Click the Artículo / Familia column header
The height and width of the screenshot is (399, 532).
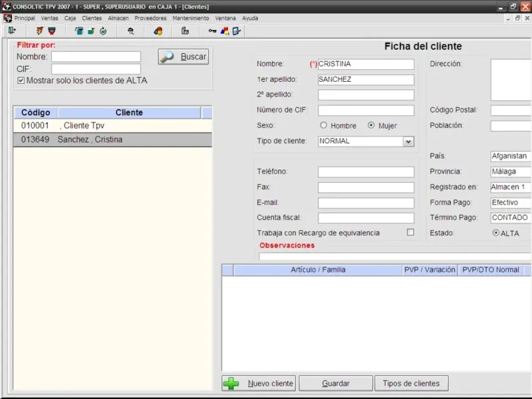[318, 270]
